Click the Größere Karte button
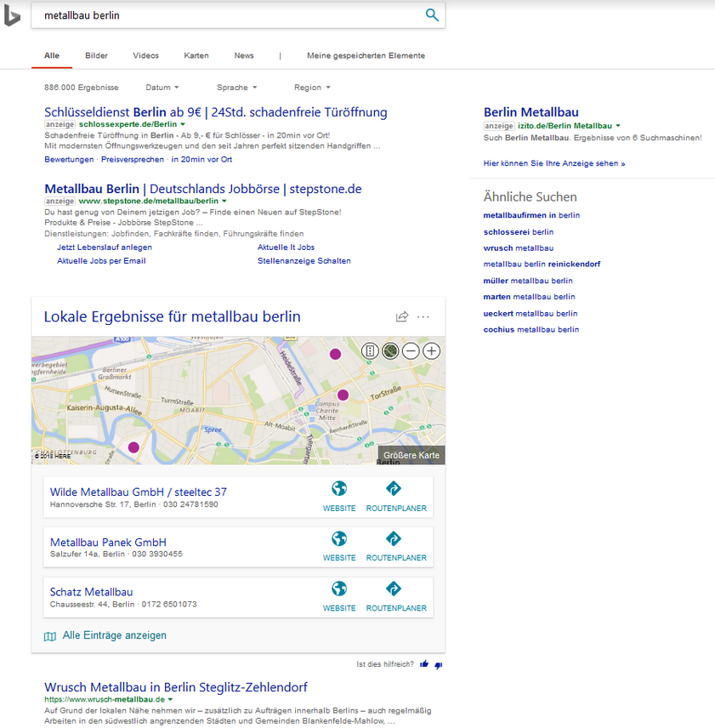Image resolution: width=715 pixels, height=728 pixels. tap(411, 455)
